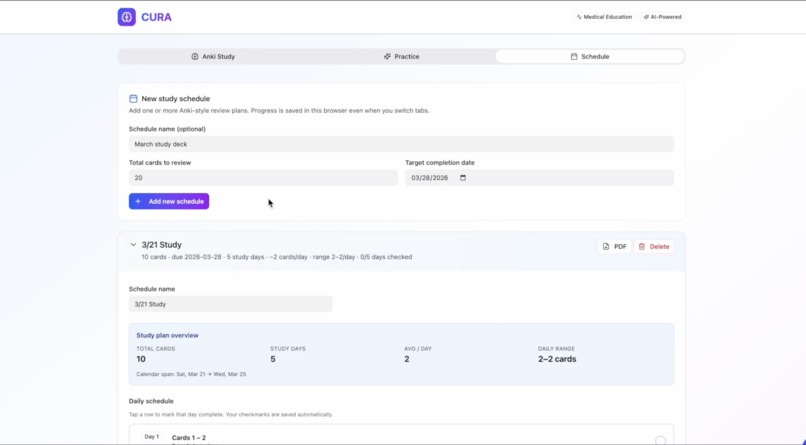
Task: Click the 2–2 cards daily range value
Action: [x=557, y=359]
